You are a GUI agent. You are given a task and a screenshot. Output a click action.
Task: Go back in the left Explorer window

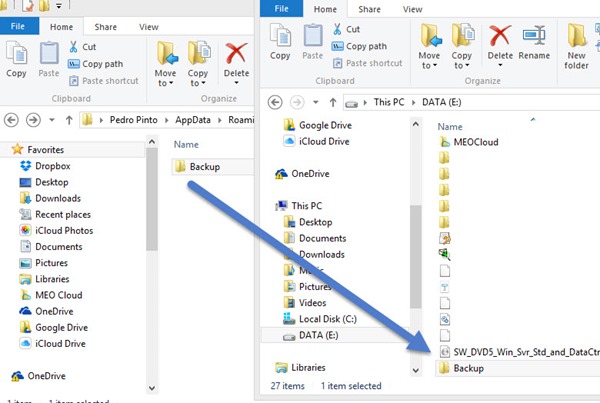tap(11, 120)
